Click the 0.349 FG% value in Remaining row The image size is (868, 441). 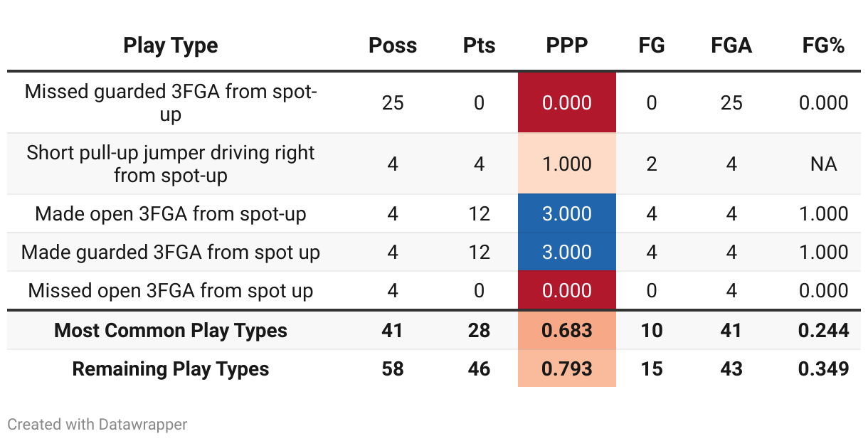[x=823, y=368]
